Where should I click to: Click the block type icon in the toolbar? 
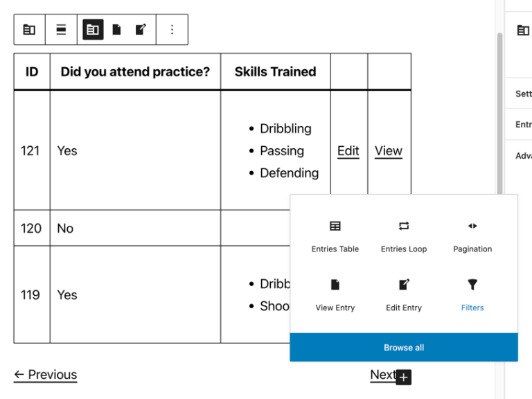(29, 30)
